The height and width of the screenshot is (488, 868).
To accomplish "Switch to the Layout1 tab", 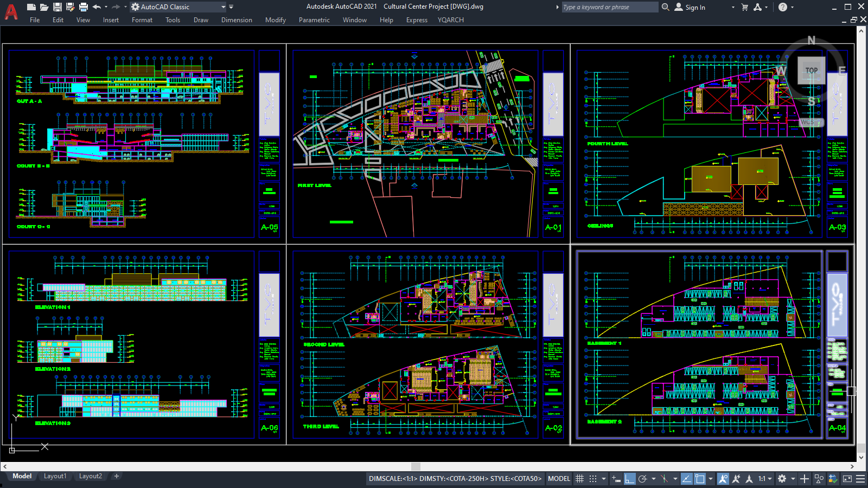I will tap(55, 476).
